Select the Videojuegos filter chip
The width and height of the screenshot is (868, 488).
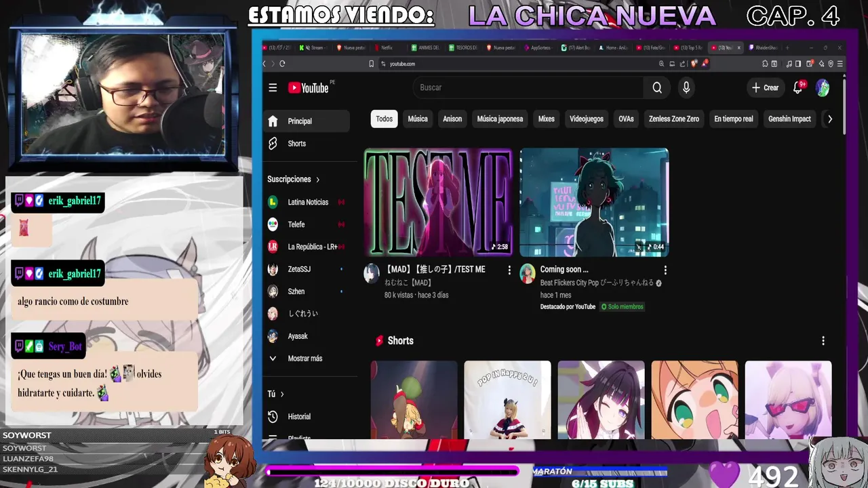point(587,119)
